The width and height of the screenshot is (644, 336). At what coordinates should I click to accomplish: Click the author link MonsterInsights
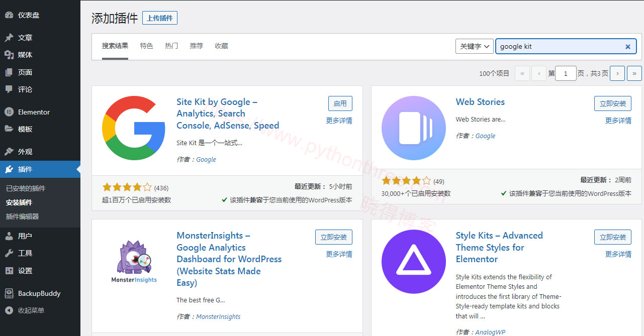coord(218,317)
